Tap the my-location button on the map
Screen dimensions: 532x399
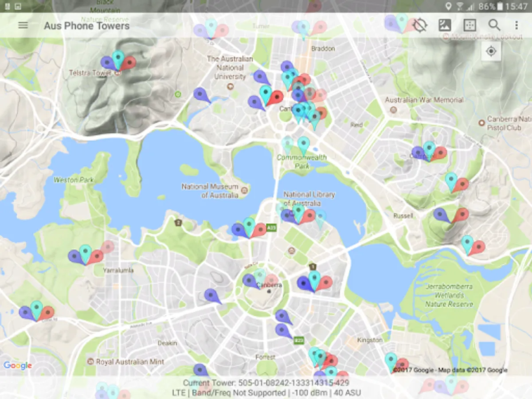click(x=491, y=51)
